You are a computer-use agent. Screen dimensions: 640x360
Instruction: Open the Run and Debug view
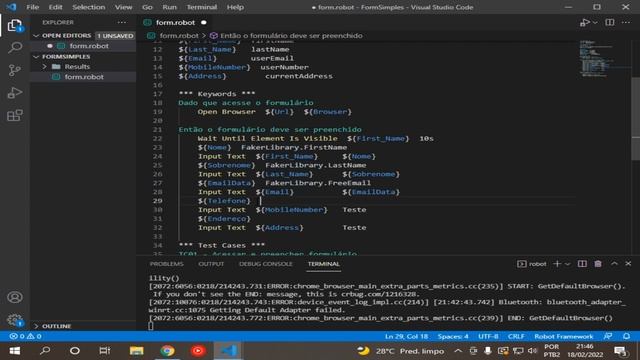pos(15,93)
